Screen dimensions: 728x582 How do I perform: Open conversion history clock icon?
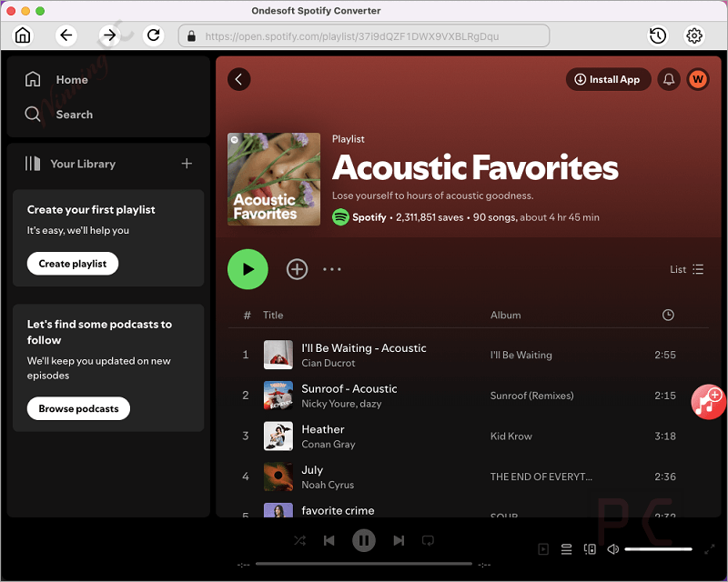pyautogui.click(x=657, y=35)
